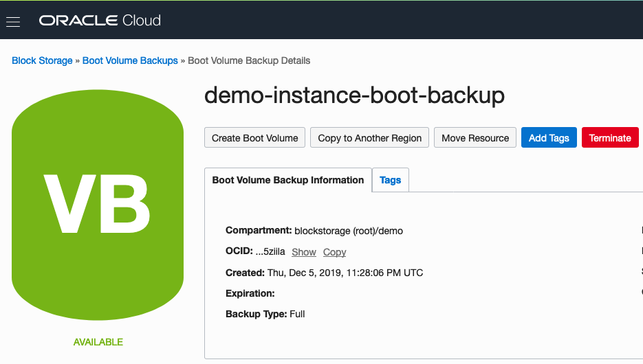Open the hamburger navigation menu
This screenshot has width=643, height=364.
pos(13,21)
